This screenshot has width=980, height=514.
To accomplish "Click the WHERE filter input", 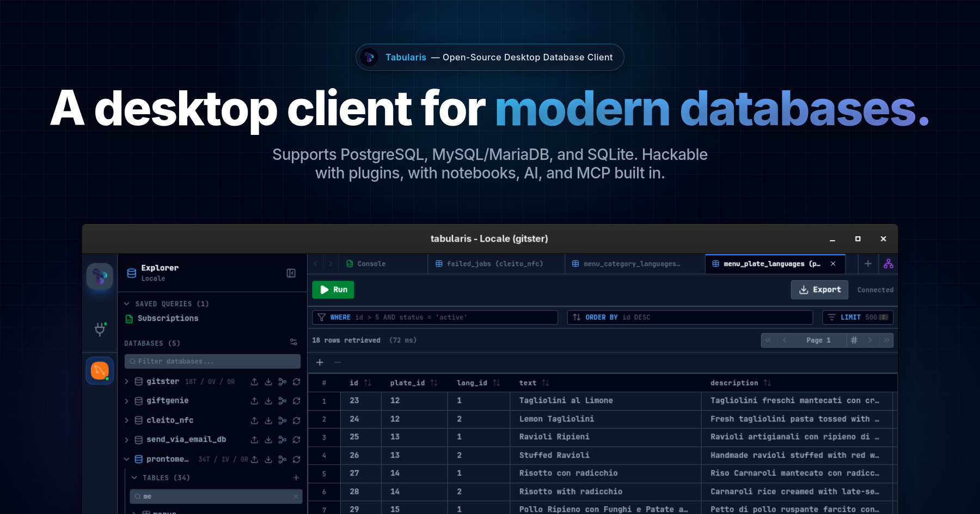I will [x=435, y=317].
